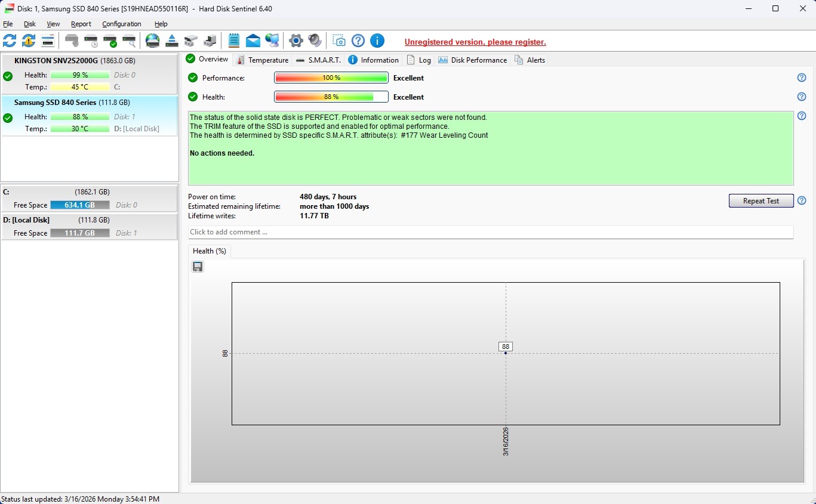Click the globe over disk icon
The height and width of the screenshot is (504, 816).
(153, 41)
